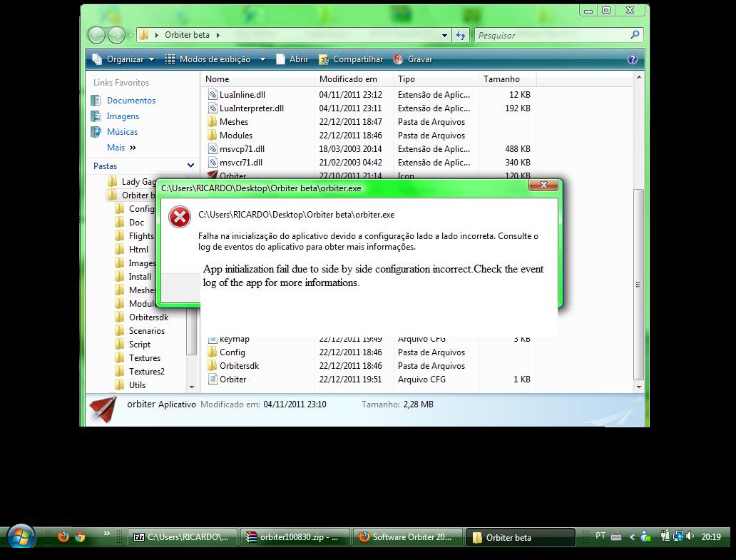
Task: Click the 20:19 taskbar clock
Action: pos(711,536)
